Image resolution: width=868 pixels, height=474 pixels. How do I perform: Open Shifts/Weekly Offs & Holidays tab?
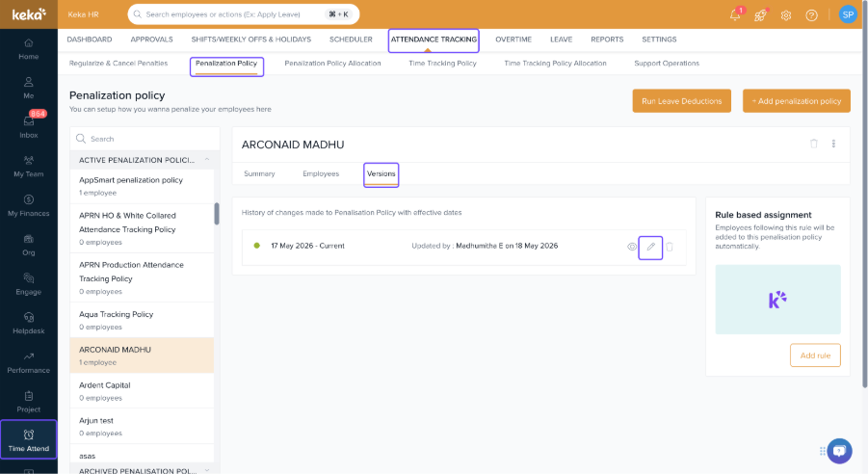[251, 39]
